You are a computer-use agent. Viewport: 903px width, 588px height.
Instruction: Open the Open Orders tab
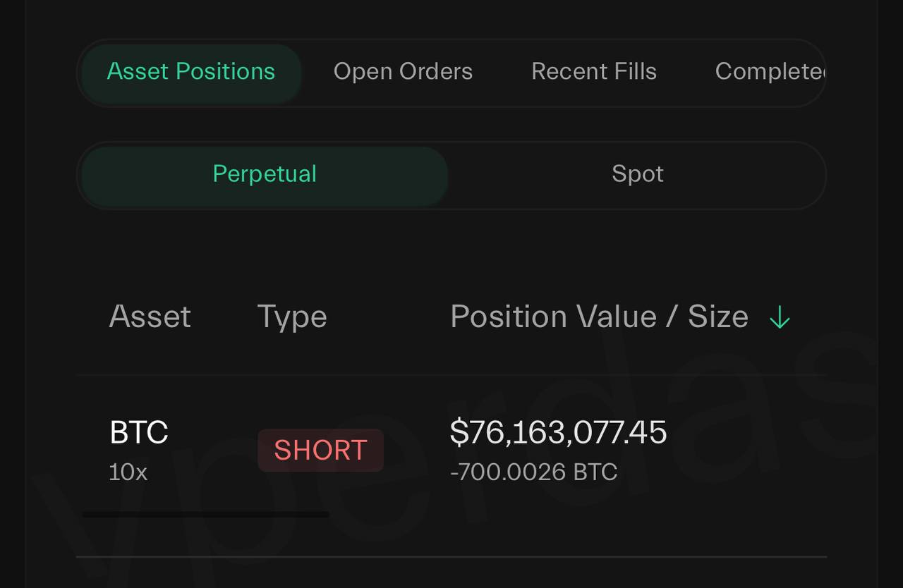pyautogui.click(x=403, y=72)
